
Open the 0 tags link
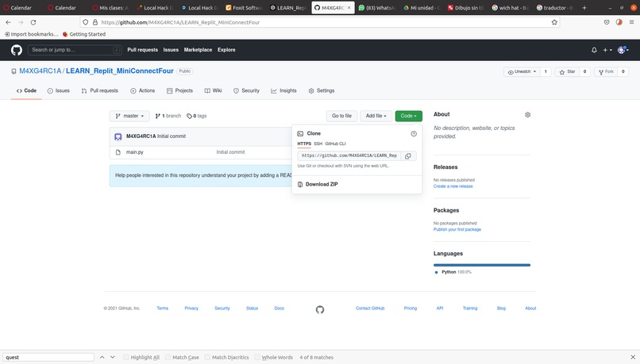[197, 116]
